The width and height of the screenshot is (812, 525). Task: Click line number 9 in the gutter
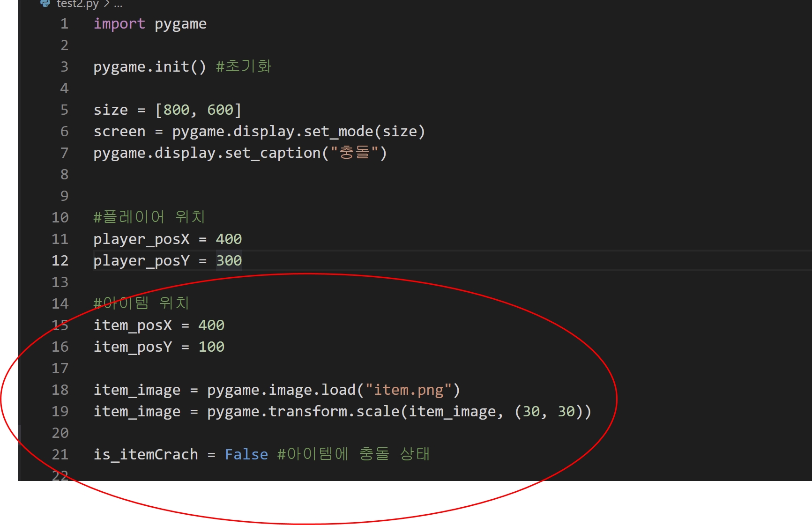pyautogui.click(x=64, y=196)
